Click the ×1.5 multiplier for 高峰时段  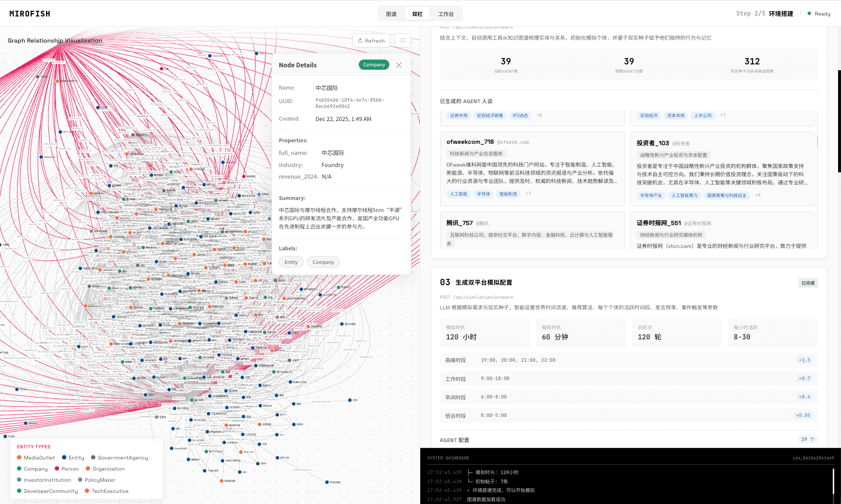[x=805, y=360]
